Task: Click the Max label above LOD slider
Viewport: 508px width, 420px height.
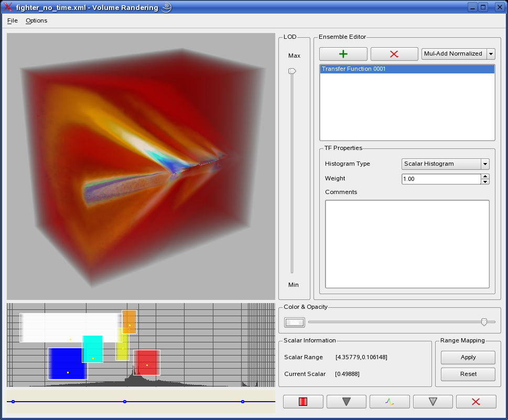Action: (294, 56)
